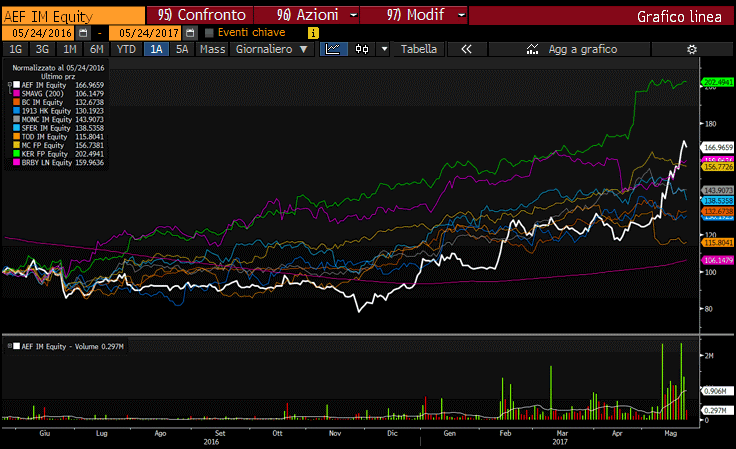Click the BRBY LN Equity pink swatch

pyautogui.click(x=16, y=162)
